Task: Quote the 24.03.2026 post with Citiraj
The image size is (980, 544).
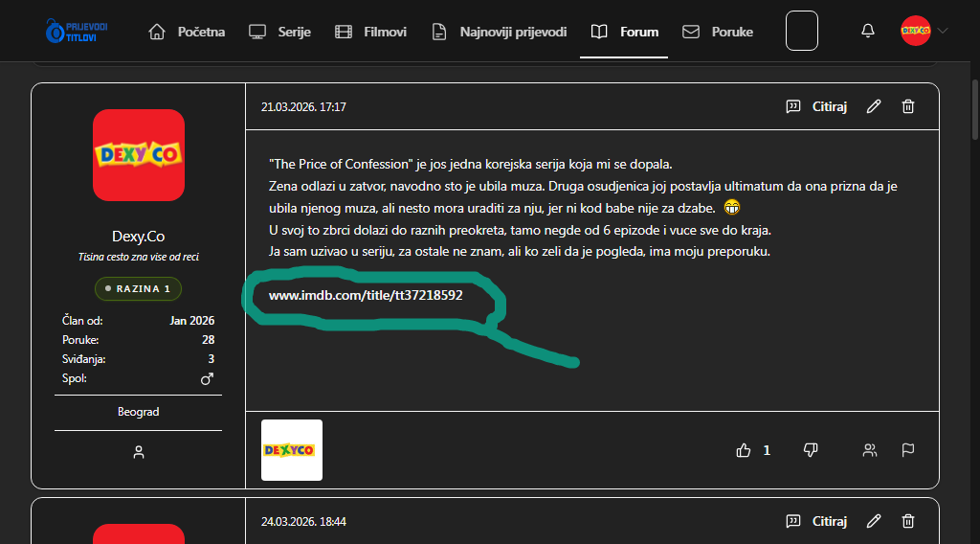Action: (830, 521)
